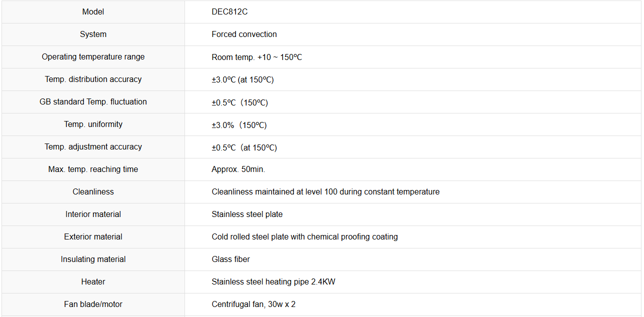The image size is (644, 317).
Task: Select the ±3.0% (150ºC) value
Action: [239, 125]
